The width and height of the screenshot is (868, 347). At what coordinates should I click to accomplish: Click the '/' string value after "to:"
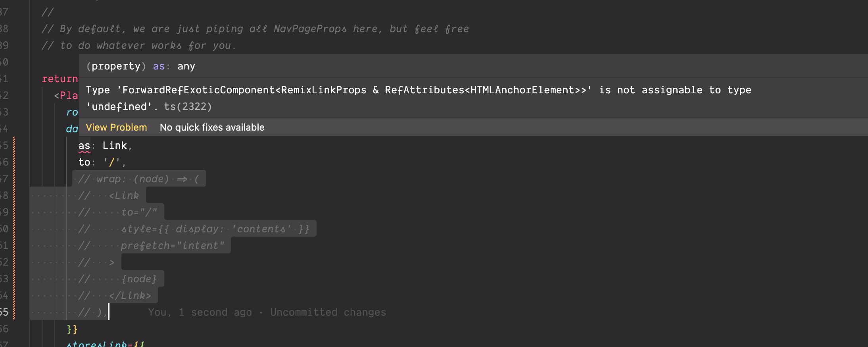point(111,162)
